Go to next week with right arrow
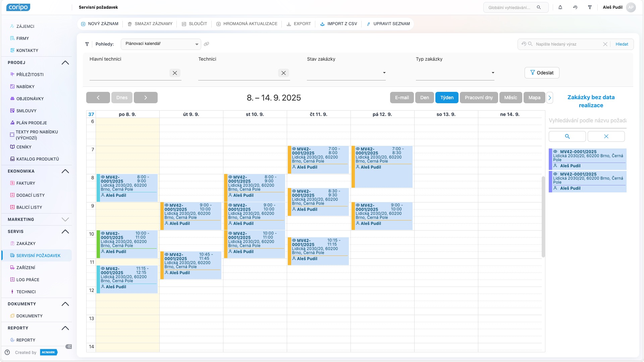This screenshot has width=644, height=362. pyautogui.click(x=146, y=98)
